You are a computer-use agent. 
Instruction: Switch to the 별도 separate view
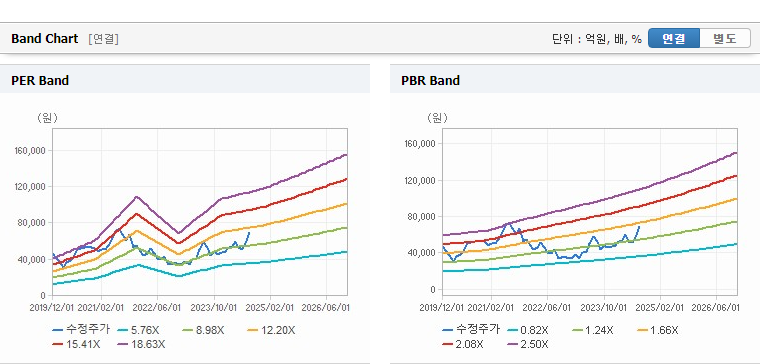tap(725, 38)
